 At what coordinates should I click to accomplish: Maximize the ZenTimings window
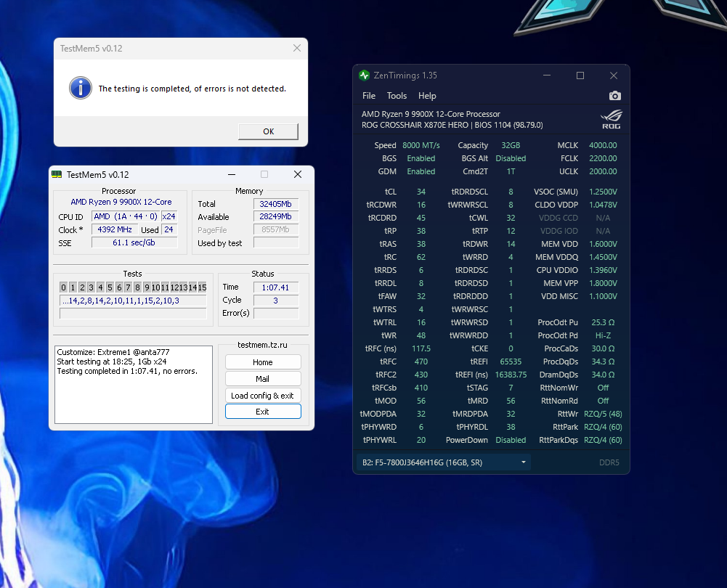580,75
